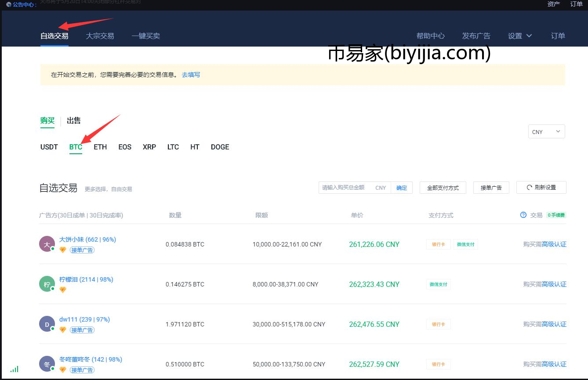Viewport: 588px width, 380px height.
Task: Select the 出售 tab
Action: (x=74, y=121)
